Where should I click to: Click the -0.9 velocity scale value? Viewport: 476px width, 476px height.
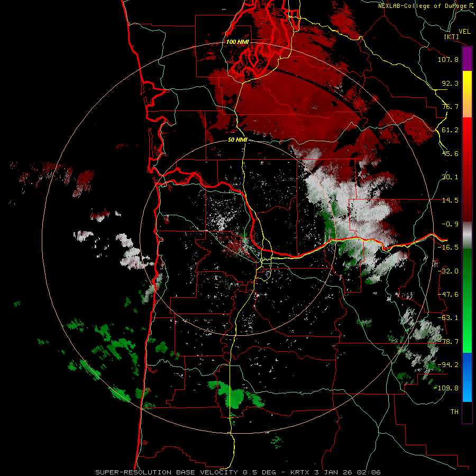pyautogui.click(x=450, y=224)
